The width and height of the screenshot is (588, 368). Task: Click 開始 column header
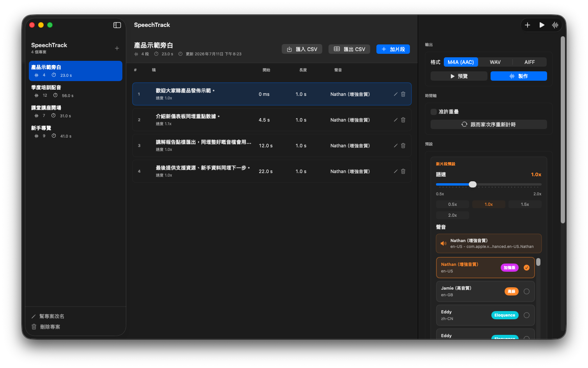pyautogui.click(x=266, y=70)
